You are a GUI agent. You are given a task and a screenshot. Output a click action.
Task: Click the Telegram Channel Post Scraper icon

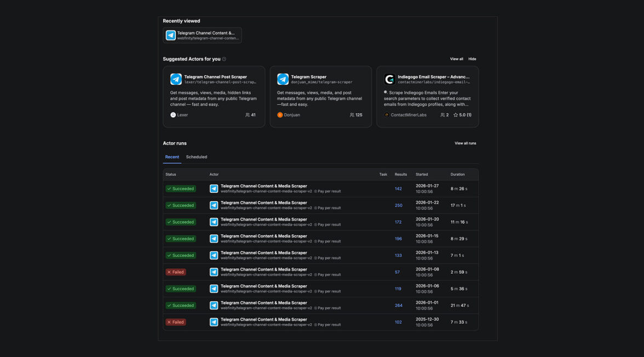(x=176, y=79)
